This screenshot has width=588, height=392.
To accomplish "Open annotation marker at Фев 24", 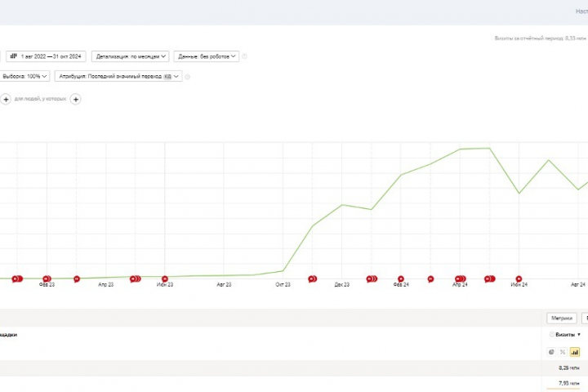I will (401, 278).
